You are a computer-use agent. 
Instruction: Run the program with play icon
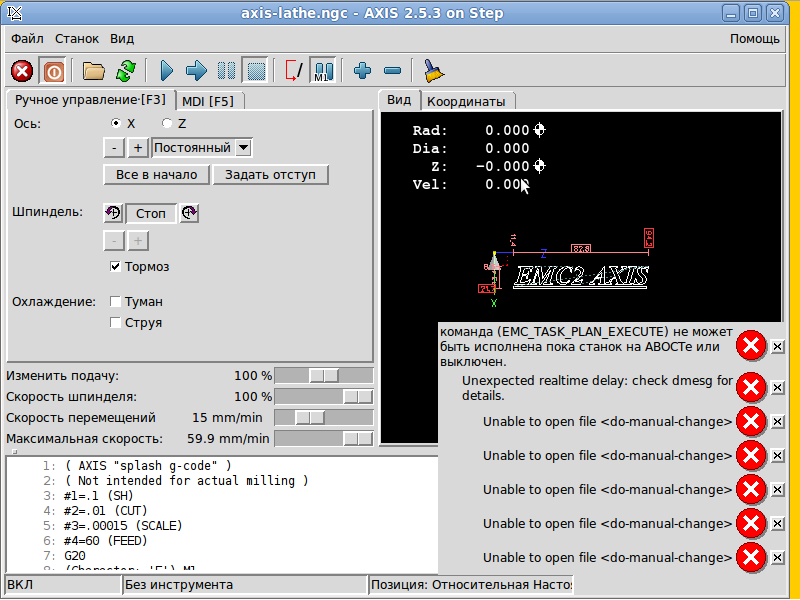pyautogui.click(x=166, y=71)
